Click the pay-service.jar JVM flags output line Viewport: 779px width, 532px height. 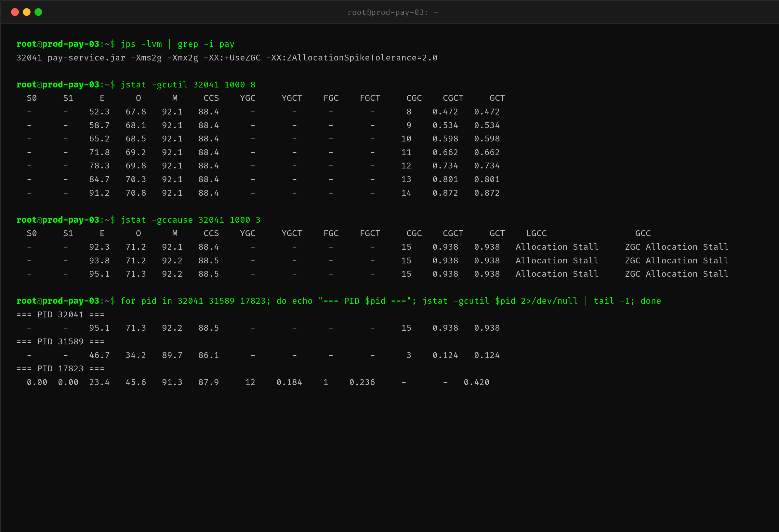click(227, 58)
